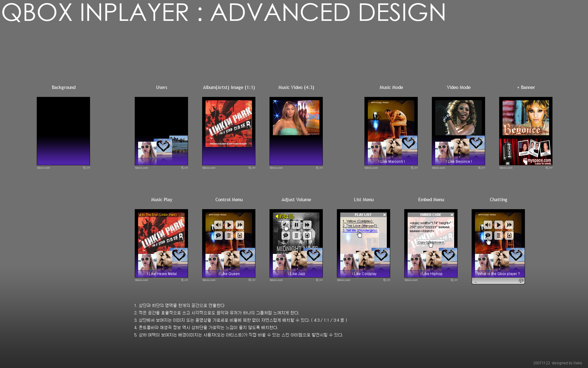Click fast-forward in the Adjust Volume panel
This screenshot has width=588, height=368.
pyautogui.click(x=307, y=225)
